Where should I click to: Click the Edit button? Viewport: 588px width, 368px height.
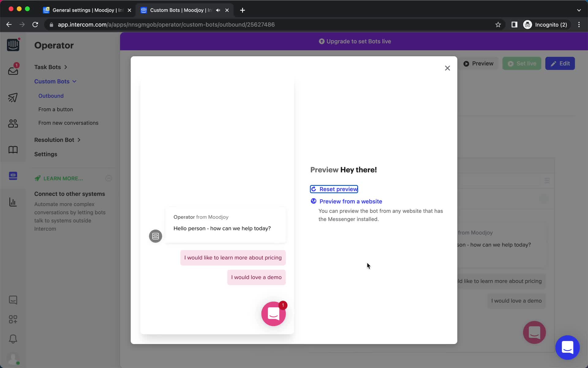click(x=560, y=63)
